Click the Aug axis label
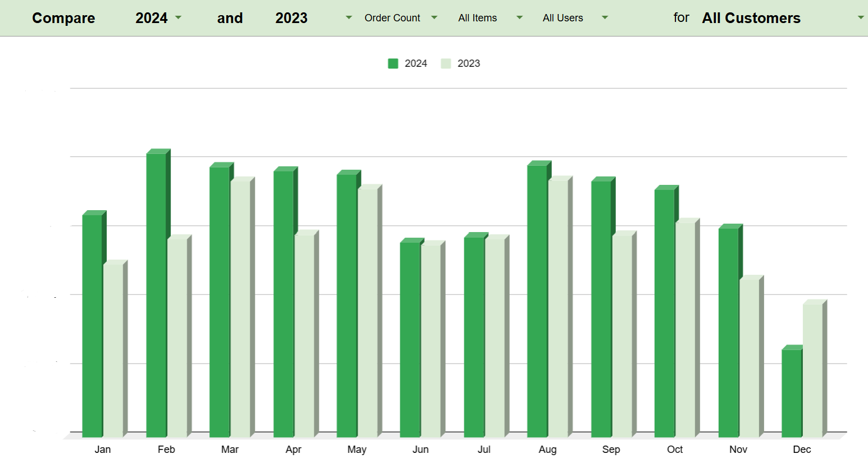Image resolution: width=868 pixels, height=463 pixels. tap(547, 450)
